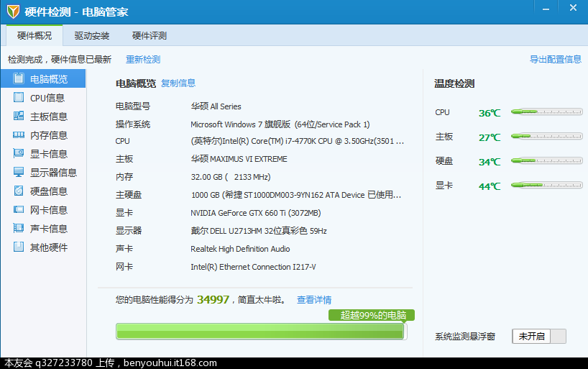The image size is (588, 369).
Task: Click the 导出配置信息 link
Action: pyautogui.click(x=556, y=59)
